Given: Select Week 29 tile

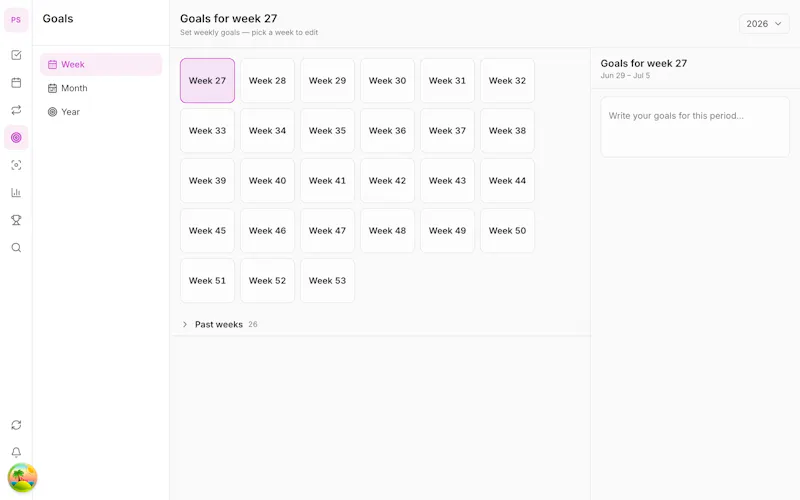Looking at the screenshot, I should pos(328,81).
